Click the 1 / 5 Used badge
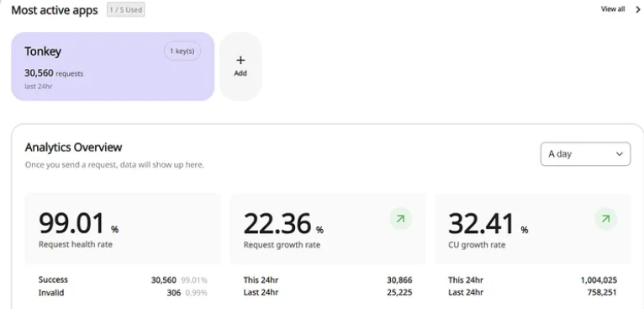This screenshot has width=644, height=309. click(x=125, y=9)
